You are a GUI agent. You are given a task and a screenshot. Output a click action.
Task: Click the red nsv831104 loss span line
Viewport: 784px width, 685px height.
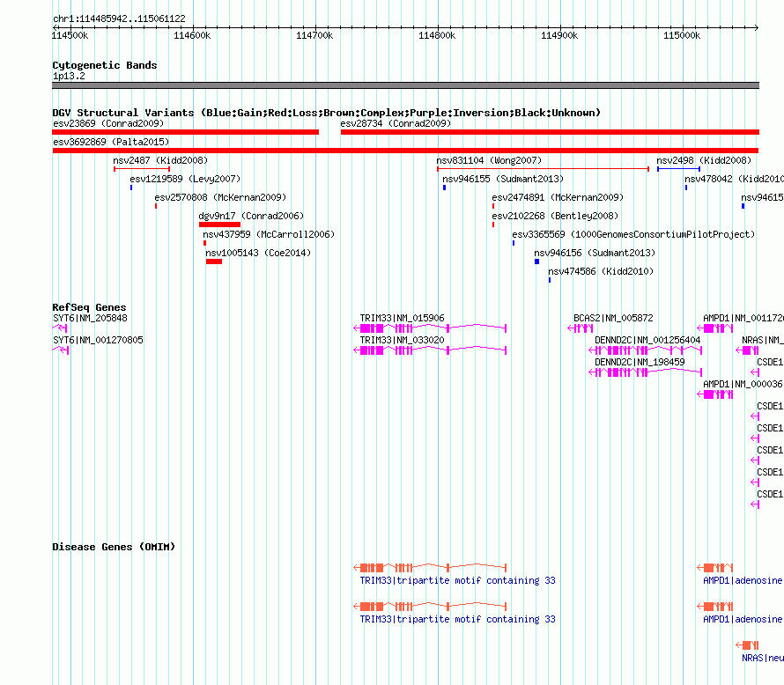click(x=543, y=169)
